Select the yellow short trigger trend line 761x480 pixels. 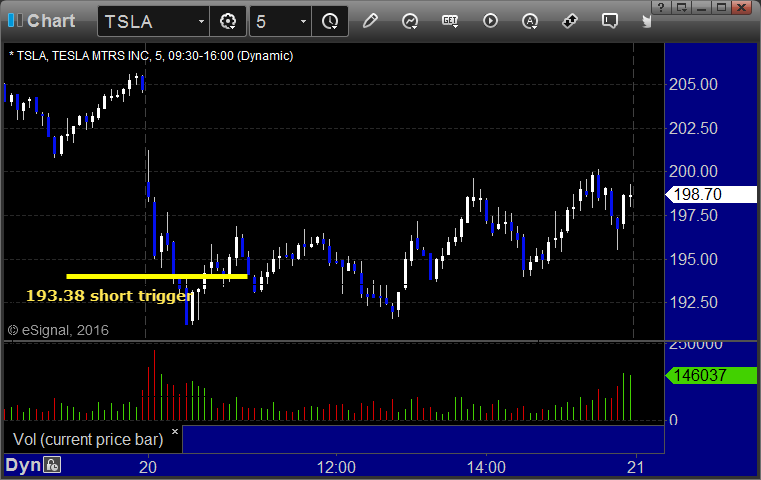(157, 276)
